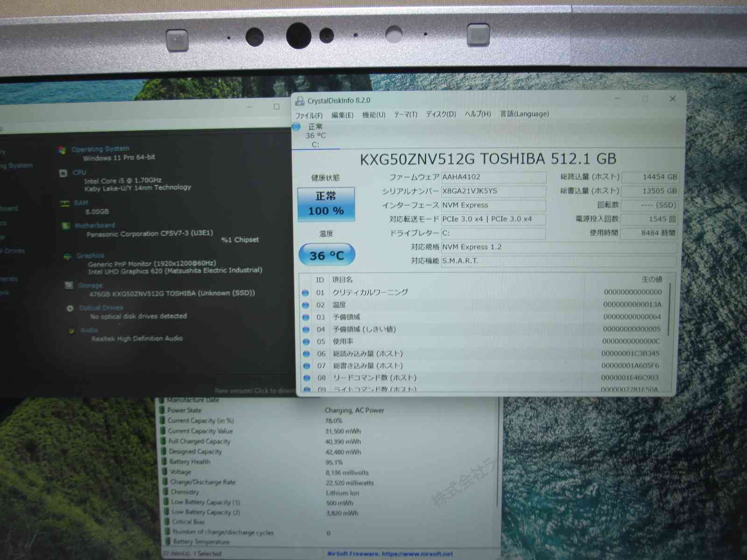
Task: Open the NirSoft Freeware website link
Action: pyautogui.click(x=390, y=554)
